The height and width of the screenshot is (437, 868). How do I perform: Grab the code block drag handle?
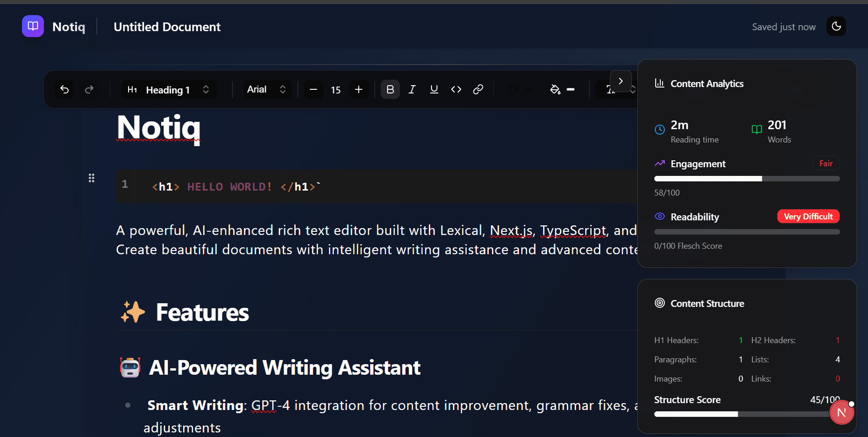click(92, 178)
